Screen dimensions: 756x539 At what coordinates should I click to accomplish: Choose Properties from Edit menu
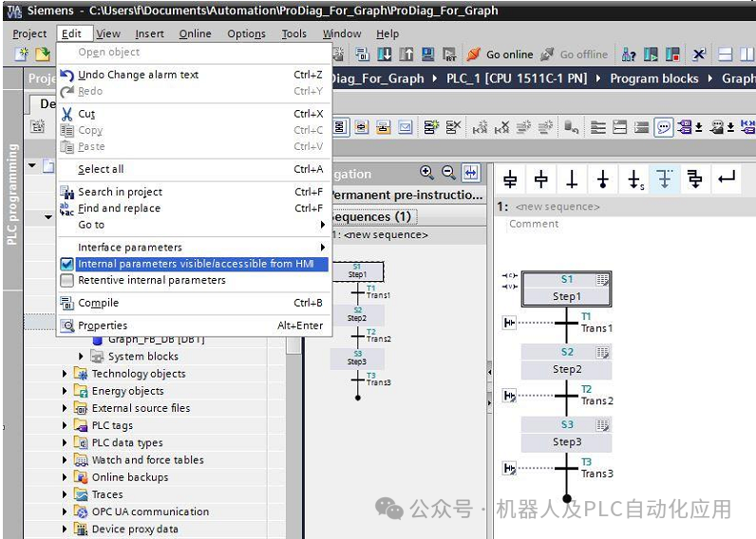[x=194, y=325]
